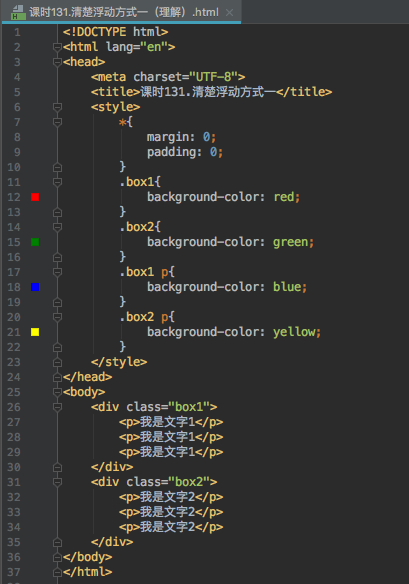
Task: Click the <body> tag text on line 25
Action: tap(84, 392)
